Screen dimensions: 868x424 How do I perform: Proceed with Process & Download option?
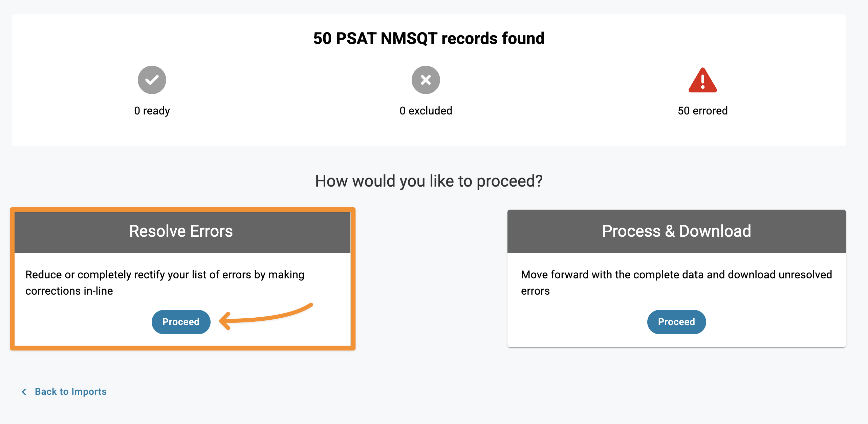(x=676, y=322)
